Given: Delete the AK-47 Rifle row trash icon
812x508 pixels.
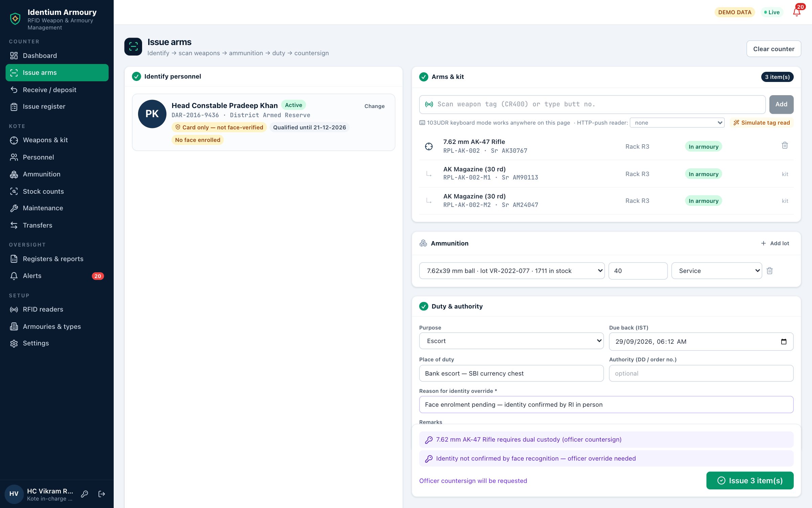Looking at the screenshot, I should pos(785,145).
